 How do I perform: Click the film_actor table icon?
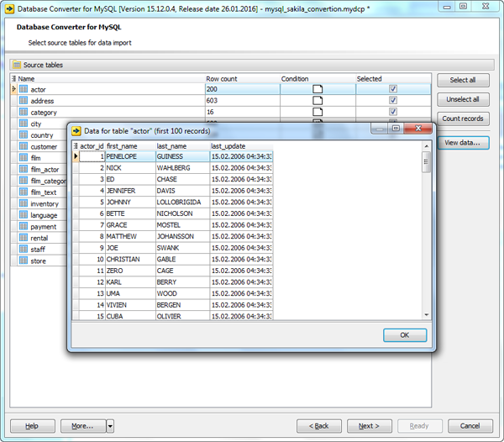[x=24, y=169]
